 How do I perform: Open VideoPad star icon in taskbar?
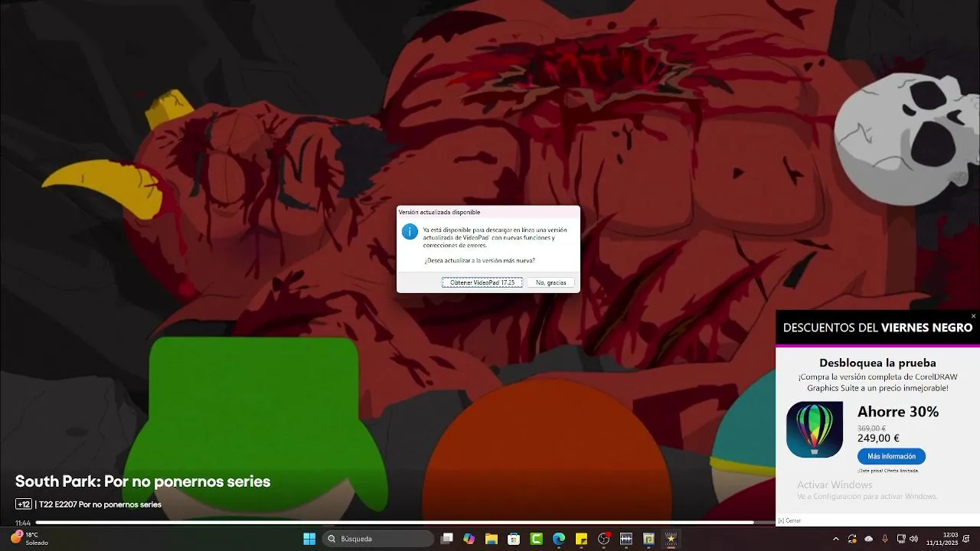tap(671, 539)
